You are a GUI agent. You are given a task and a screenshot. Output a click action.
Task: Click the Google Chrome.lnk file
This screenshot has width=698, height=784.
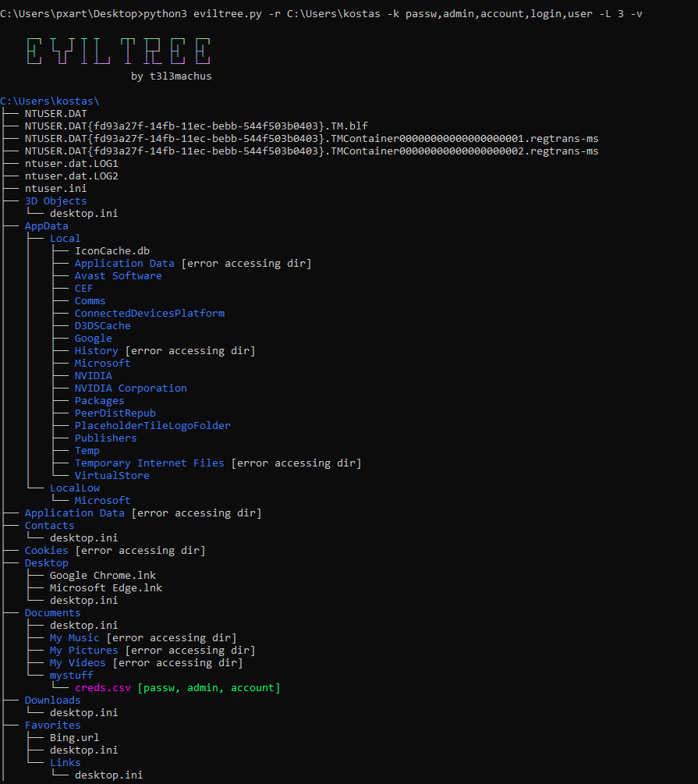tap(102, 576)
